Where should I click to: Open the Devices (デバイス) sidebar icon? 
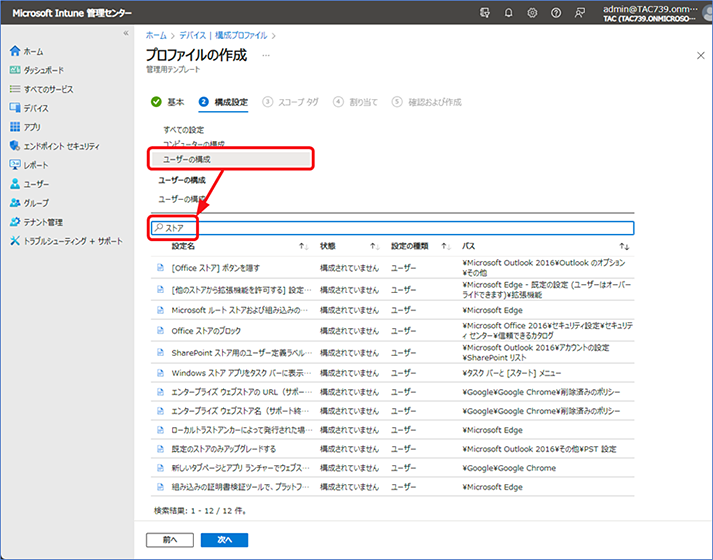[x=15, y=108]
